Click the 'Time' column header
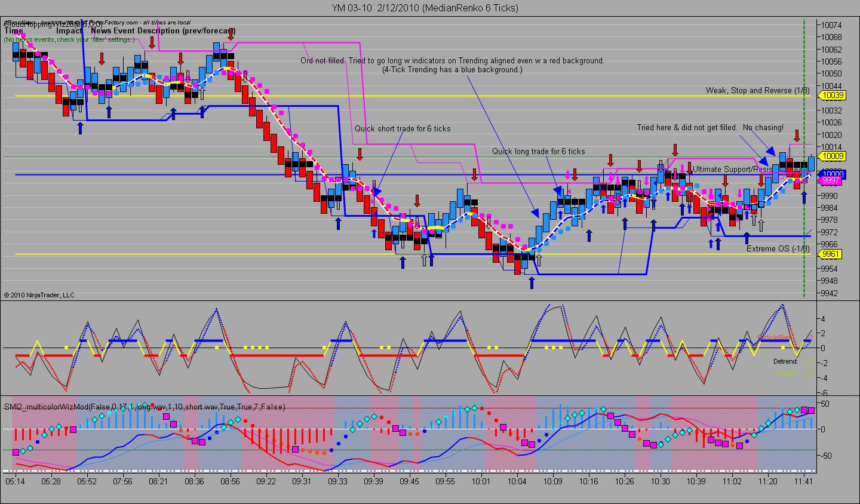The width and height of the screenshot is (860, 504). point(14,30)
